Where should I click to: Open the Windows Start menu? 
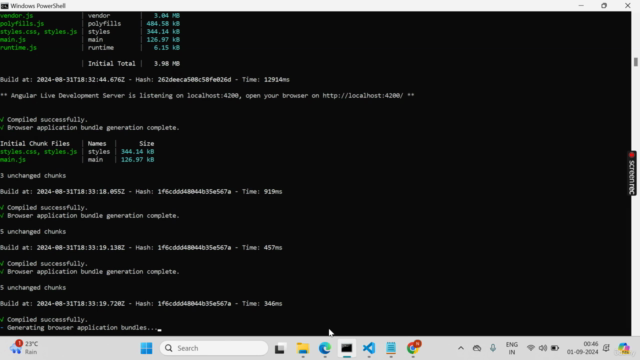tap(146, 348)
